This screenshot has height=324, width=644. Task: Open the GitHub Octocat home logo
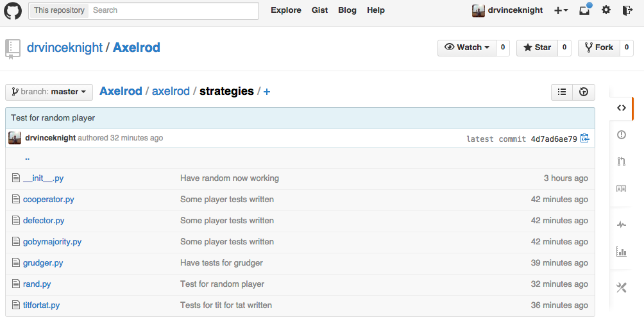click(13, 10)
